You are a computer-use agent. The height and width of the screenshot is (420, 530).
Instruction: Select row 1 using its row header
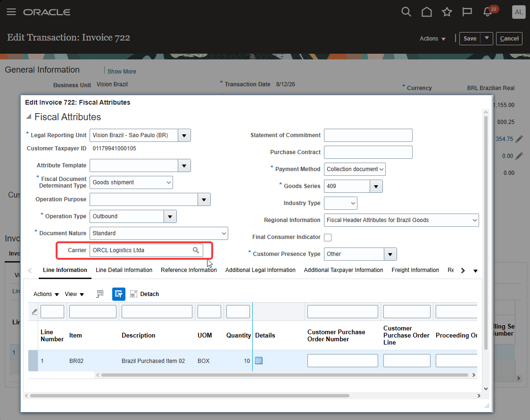[33, 361]
